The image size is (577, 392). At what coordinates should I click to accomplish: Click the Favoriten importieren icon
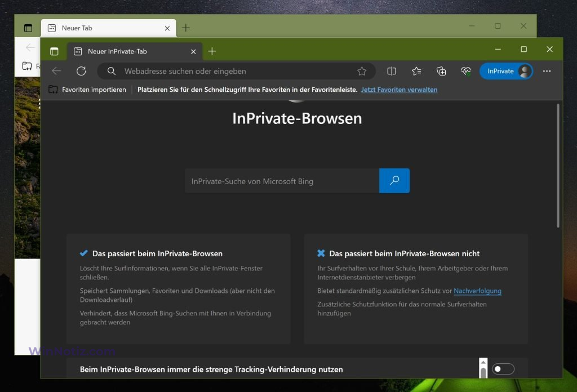pyautogui.click(x=54, y=89)
